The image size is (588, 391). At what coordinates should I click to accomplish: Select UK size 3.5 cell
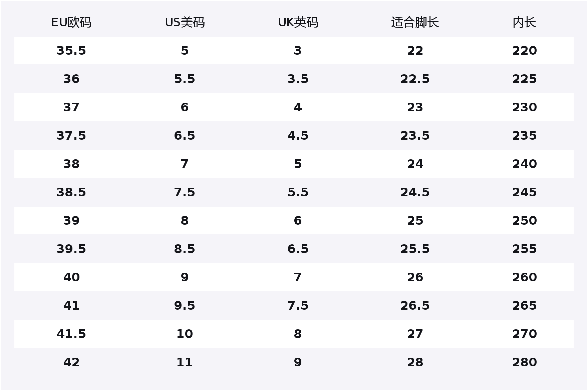[x=298, y=79]
